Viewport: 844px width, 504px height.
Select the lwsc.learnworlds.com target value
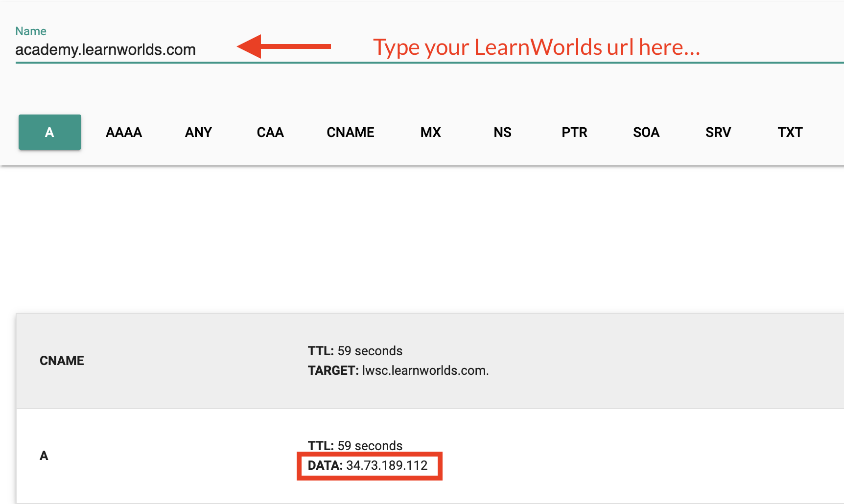pos(424,370)
